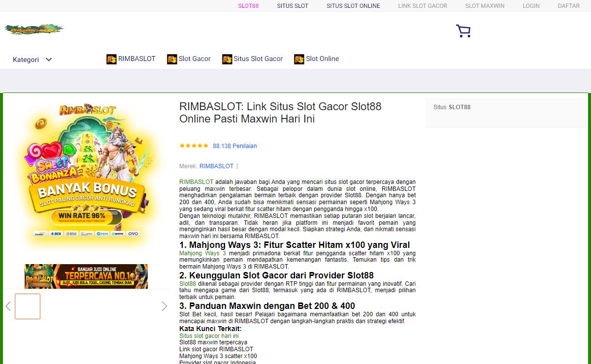Click heading 2. Keunggulan Slot Gacor
The image size is (591, 364).
click(276, 275)
